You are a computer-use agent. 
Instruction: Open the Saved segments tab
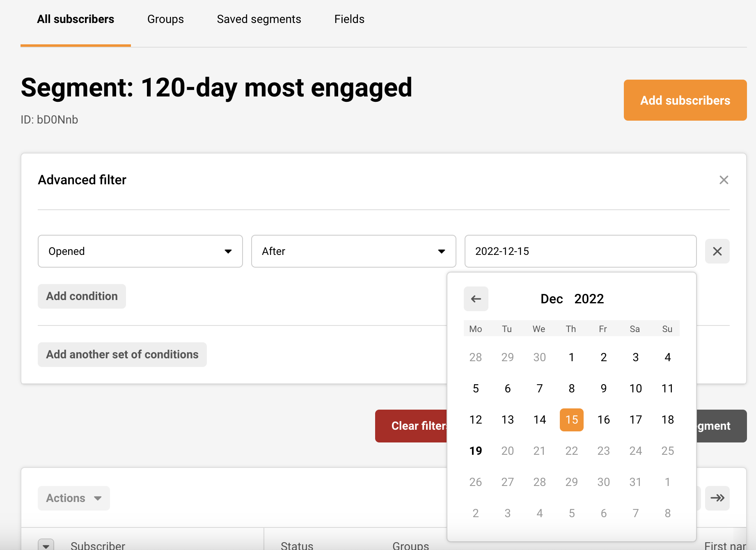coord(259,19)
